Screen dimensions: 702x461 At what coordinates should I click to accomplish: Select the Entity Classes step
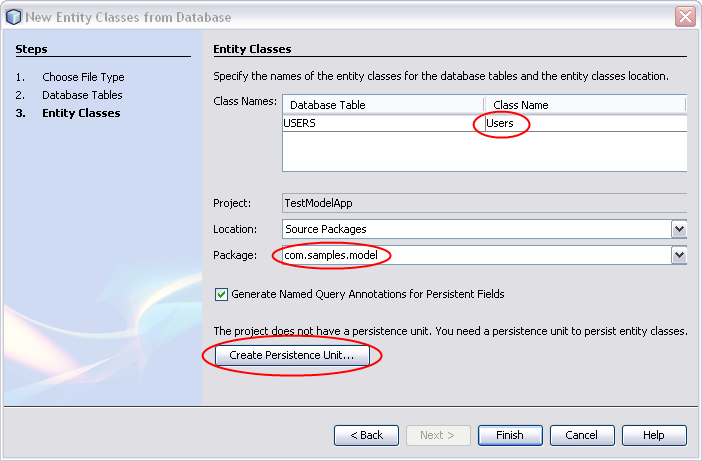[81, 113]
